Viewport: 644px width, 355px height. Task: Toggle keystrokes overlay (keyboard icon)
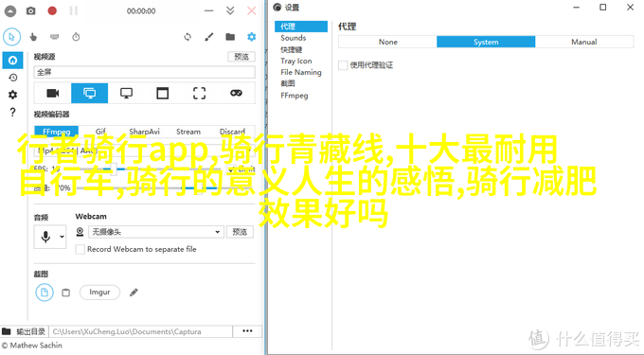click(55, 37)
